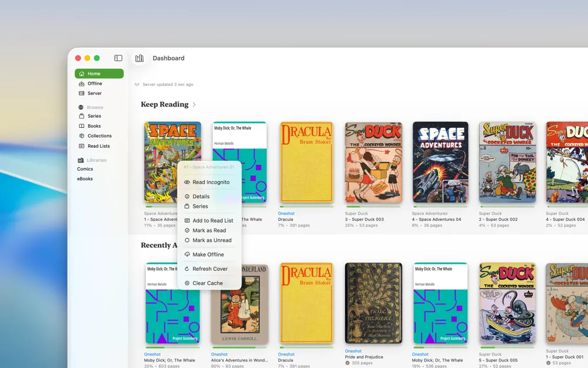The width and height of the screenshot is (588, 368).
Task: Select Details in the context menu
Action: (209, 197)
